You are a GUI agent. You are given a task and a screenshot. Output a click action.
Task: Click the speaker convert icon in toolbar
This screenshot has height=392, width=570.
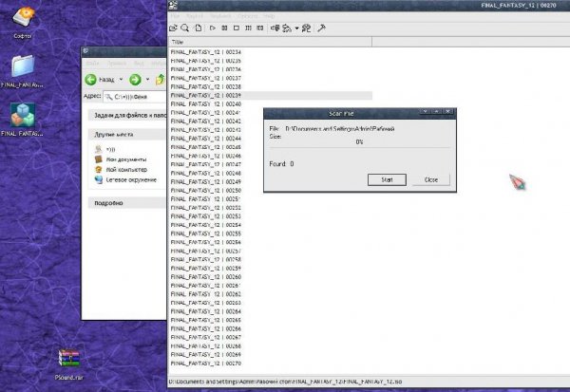pos(275,28)
